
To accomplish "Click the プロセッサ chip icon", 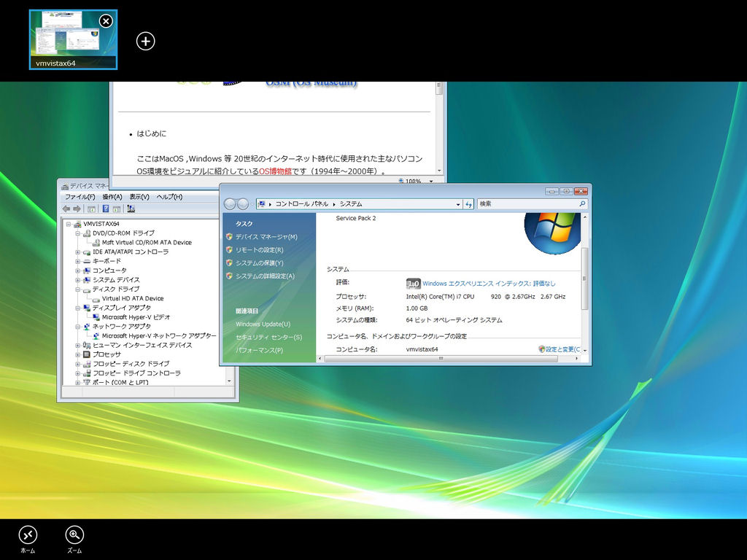I will pyautogui.click(x=87, y=355).
